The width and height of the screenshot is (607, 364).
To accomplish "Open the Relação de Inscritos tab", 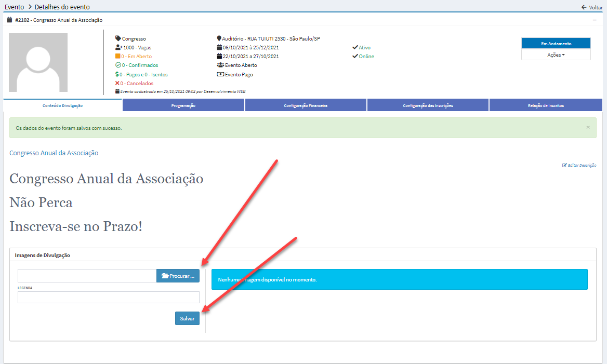I will (545, 104).
